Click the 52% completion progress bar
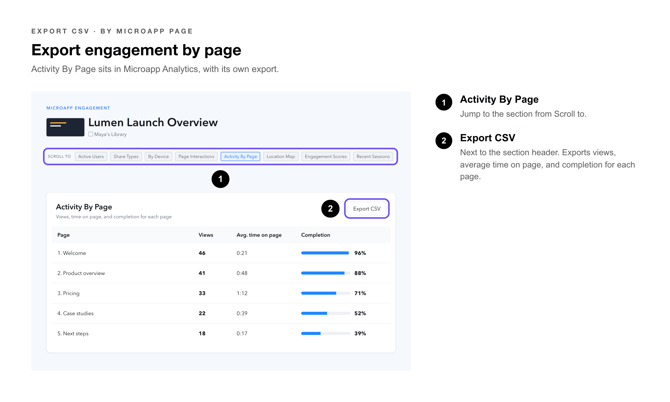Screen dimensions: 670x402 click(x=325, y=313)
